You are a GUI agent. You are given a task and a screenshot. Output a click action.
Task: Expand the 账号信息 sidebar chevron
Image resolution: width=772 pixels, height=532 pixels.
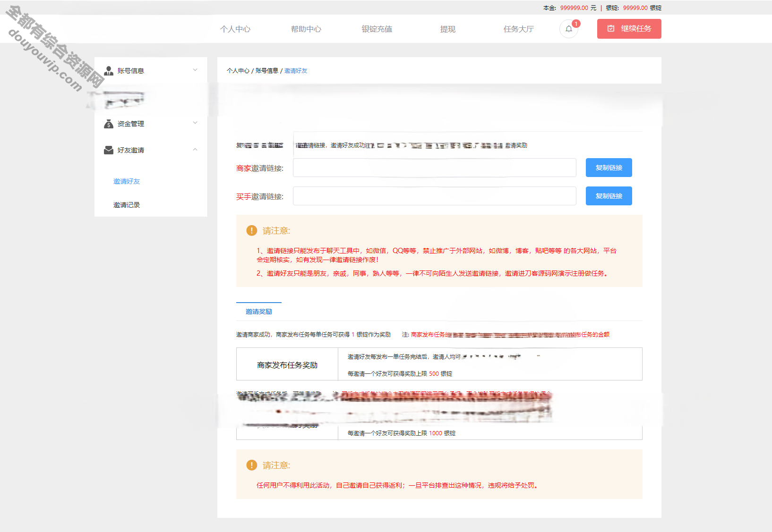coord(195,70)
